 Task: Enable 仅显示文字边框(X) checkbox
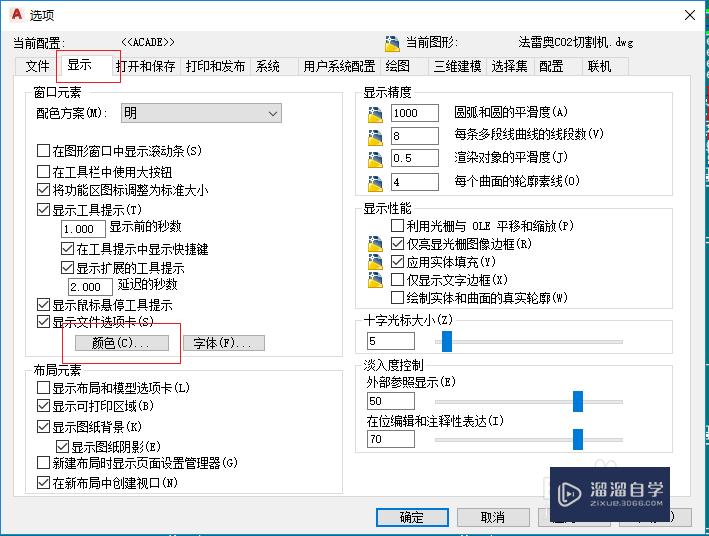[x=397, y=280]
